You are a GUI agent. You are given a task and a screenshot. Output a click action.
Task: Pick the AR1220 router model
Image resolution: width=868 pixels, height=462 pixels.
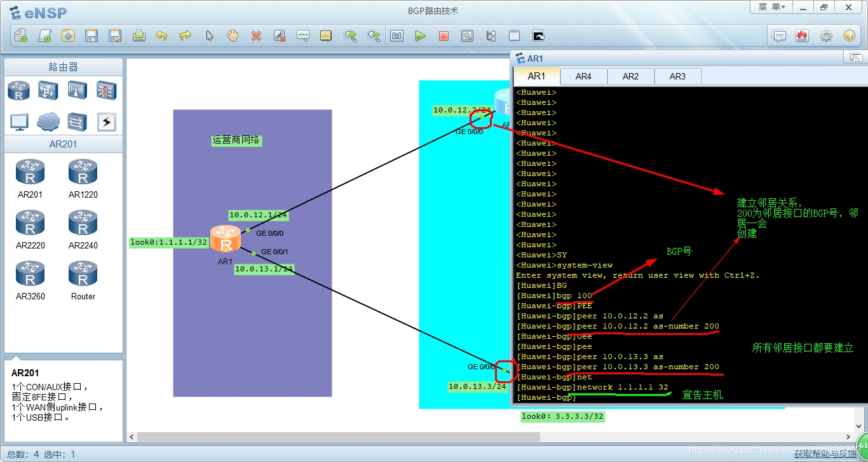(x=83, y=179)
